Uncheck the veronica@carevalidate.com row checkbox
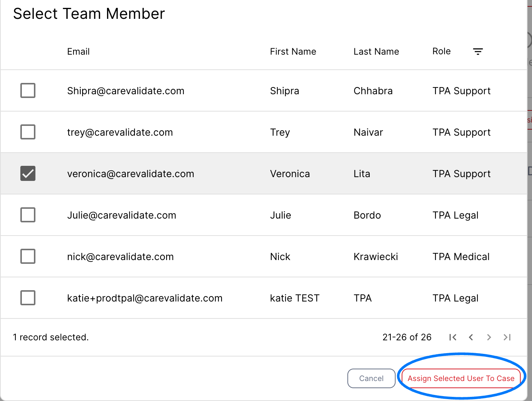The height and width of the screenshot is (401, 532). point(28,173)
